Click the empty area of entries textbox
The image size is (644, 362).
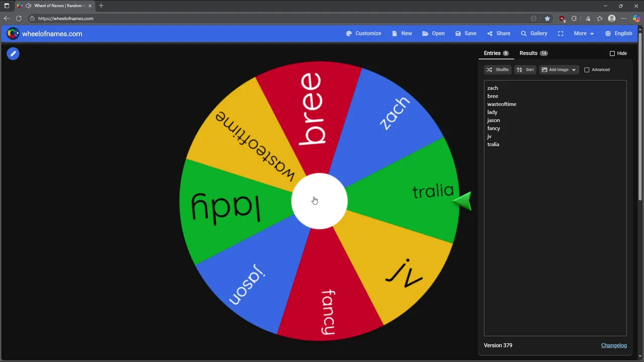click(555, 241)
